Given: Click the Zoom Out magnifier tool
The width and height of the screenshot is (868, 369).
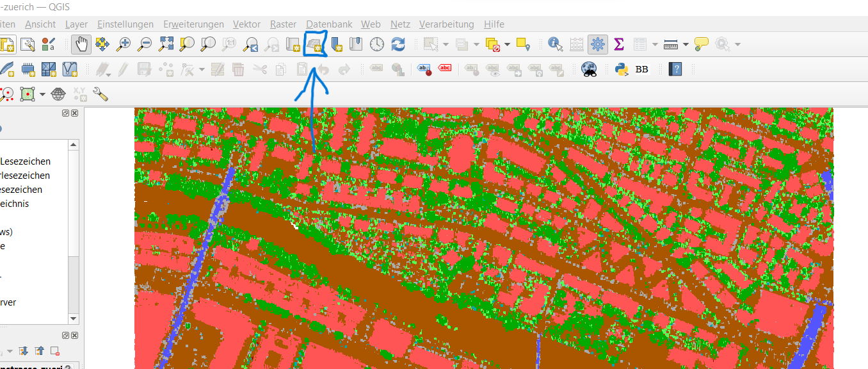Looking at the screenshot, I should [145, 44].
